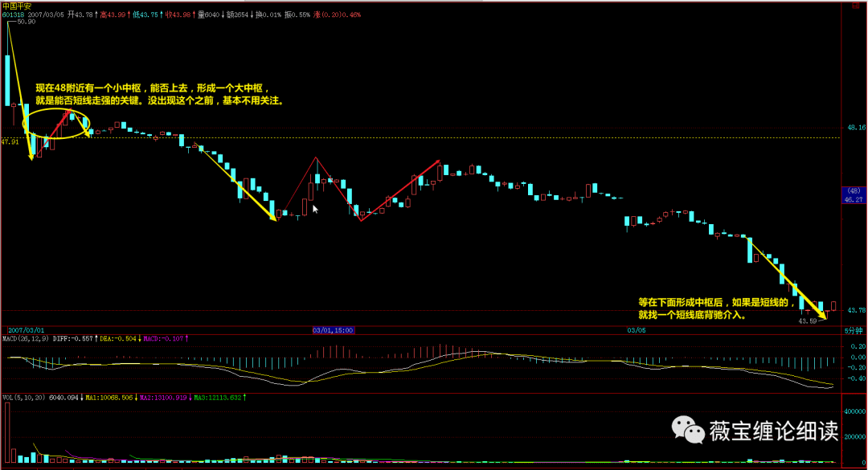Viewport: 868px width, 470px height.
Task: Click the stock name 中国平安
Action: [x=17, y=6]
